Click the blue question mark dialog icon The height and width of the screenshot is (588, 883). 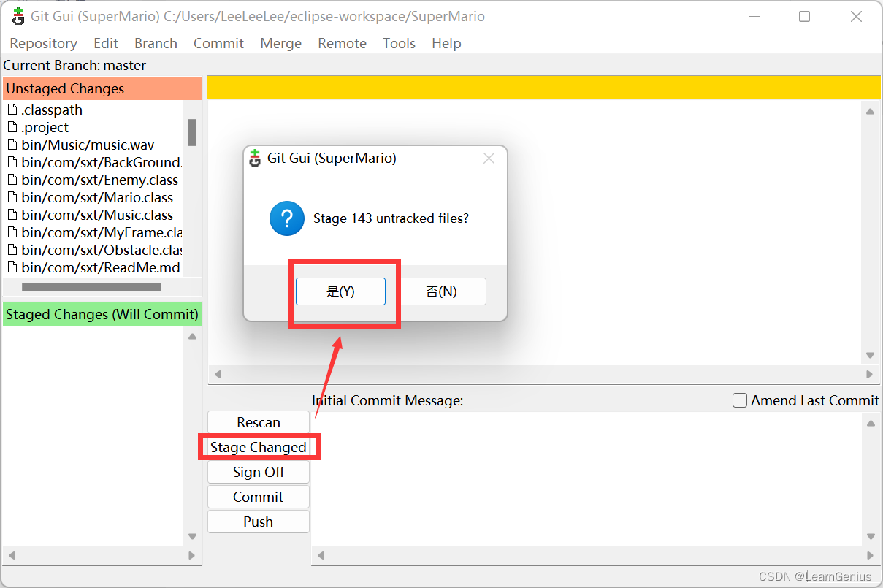click(286, 218)
